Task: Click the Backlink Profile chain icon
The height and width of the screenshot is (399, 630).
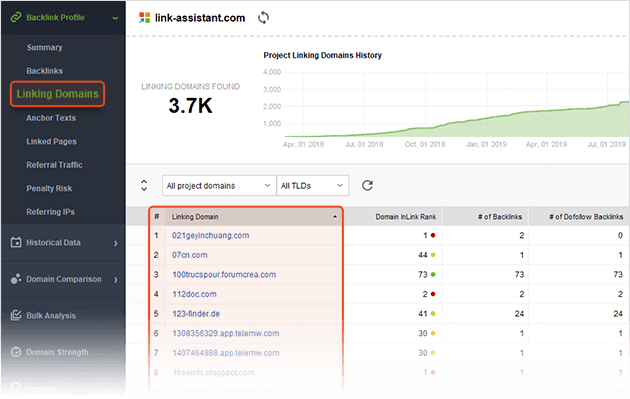Action: (16, 17)
